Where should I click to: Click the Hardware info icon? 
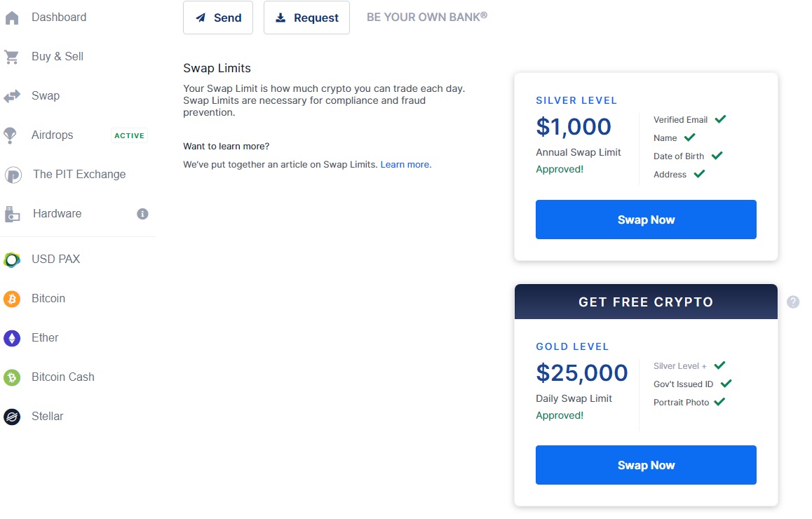142,214
